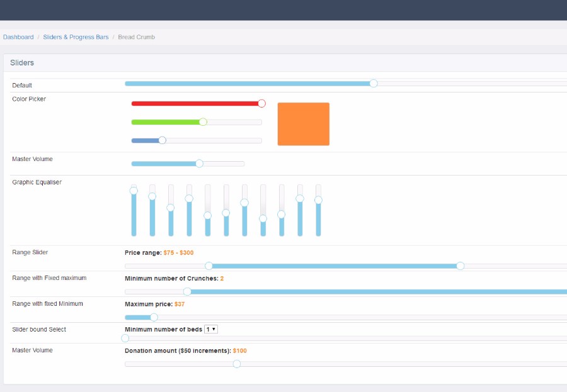Click the eighth Graphic Equaliser band handle

(263, 218)
